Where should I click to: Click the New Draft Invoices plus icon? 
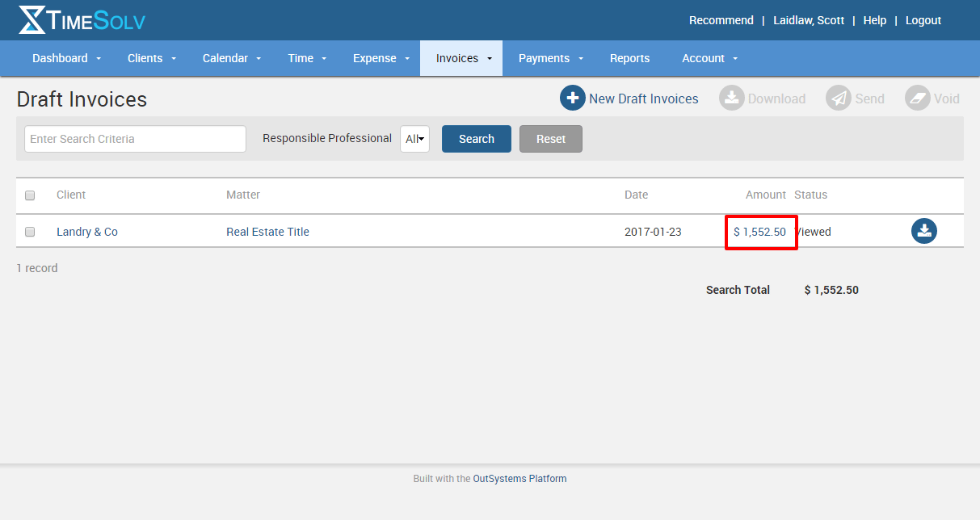[573, 99]
